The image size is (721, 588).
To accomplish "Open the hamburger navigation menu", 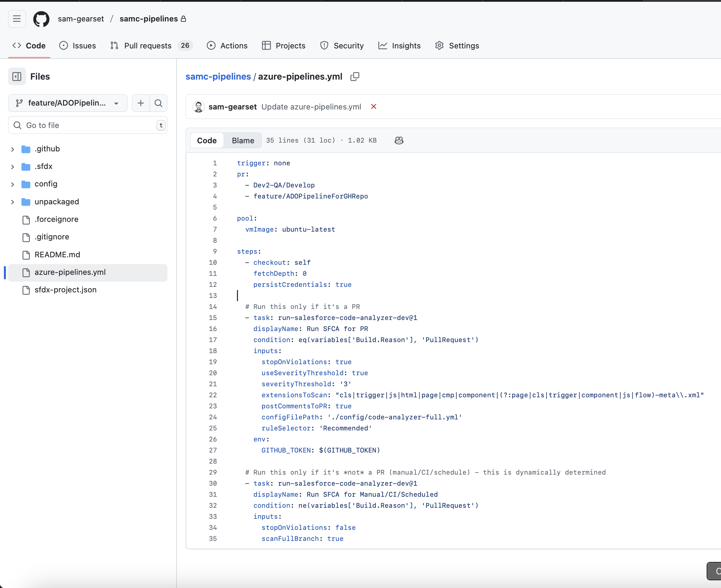I will tap(17, 19).
